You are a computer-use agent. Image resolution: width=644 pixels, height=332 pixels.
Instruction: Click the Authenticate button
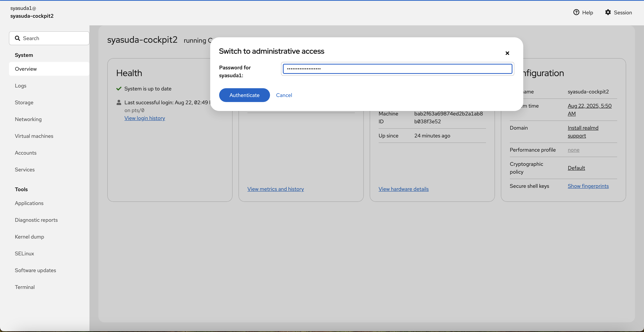tap(244, 95)
